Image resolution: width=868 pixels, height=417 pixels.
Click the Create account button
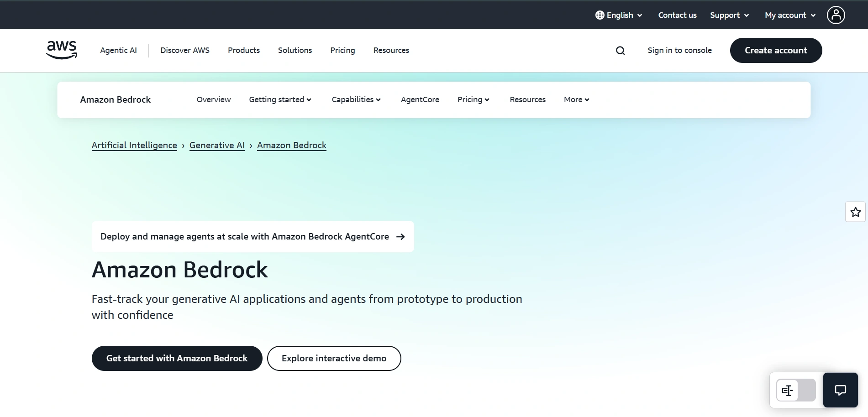[x=776, y=50]
